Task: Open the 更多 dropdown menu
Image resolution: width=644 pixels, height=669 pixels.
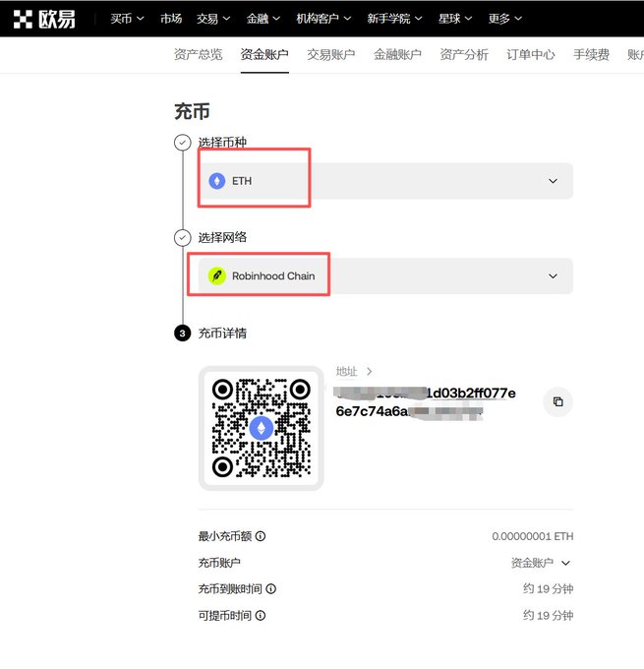Action: [x=505, y=19]
